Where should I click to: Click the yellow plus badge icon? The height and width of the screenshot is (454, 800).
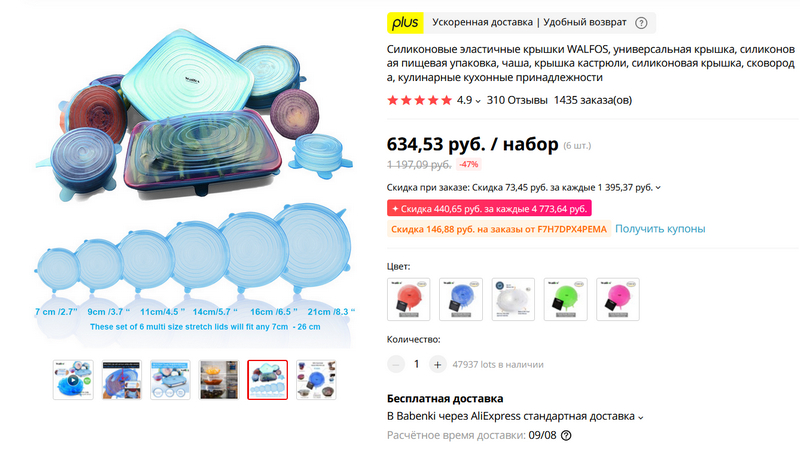[405, 23]
